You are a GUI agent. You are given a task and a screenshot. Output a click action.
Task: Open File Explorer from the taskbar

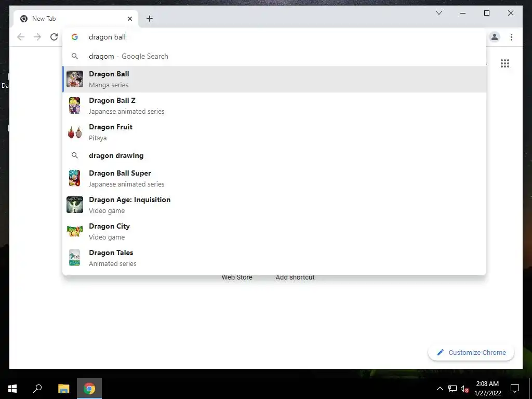point(63,389)
